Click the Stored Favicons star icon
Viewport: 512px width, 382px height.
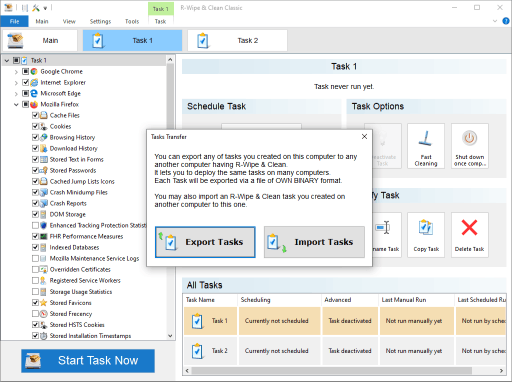click(x=44, y=303)
